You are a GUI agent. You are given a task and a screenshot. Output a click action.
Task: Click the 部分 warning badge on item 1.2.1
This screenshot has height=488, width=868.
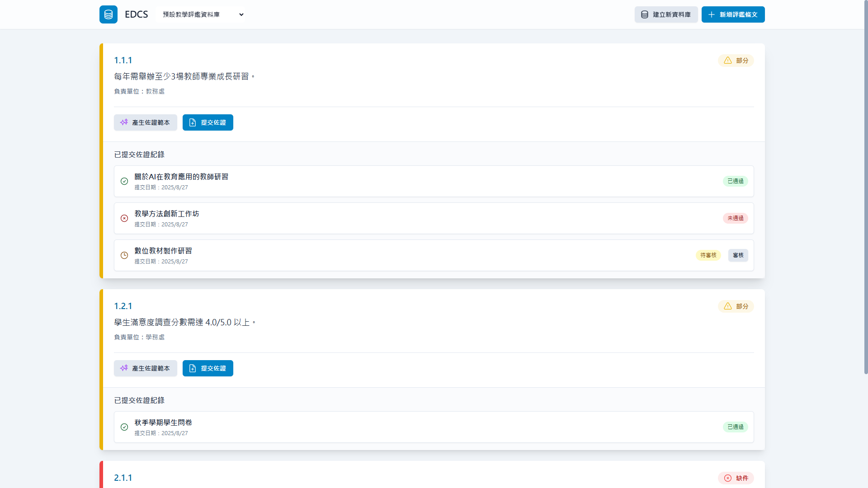(x=736, y=306)
